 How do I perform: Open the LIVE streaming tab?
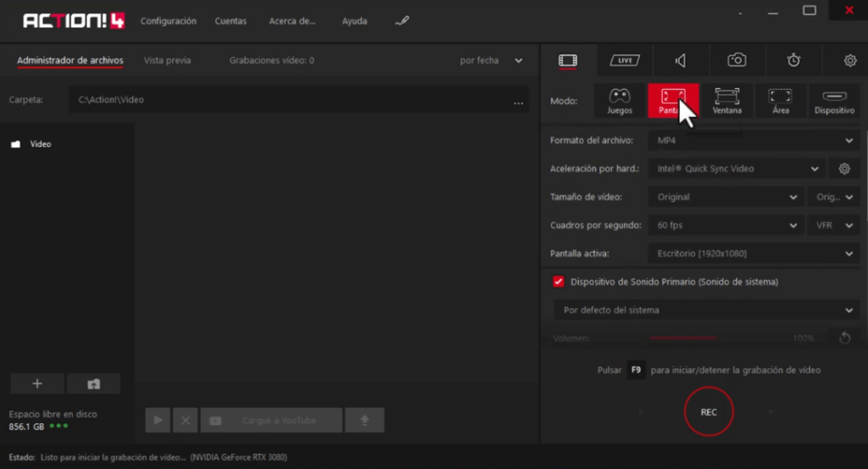[625, 60]
